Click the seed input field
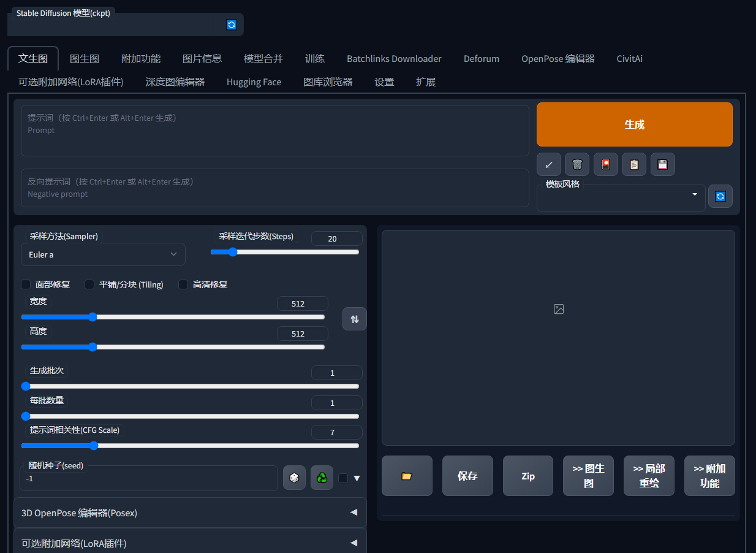The width and height of the screenshot is (756, 553). (149, 478)
